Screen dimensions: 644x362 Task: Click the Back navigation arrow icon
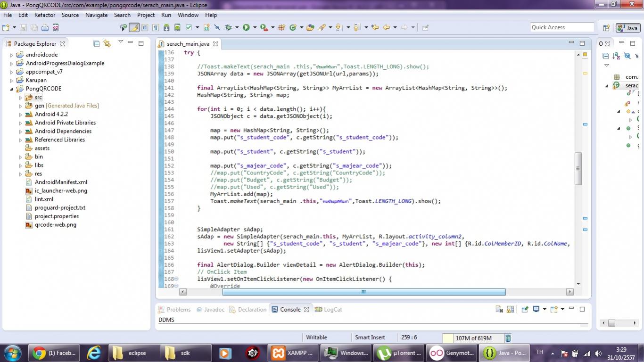pos(387,27)
